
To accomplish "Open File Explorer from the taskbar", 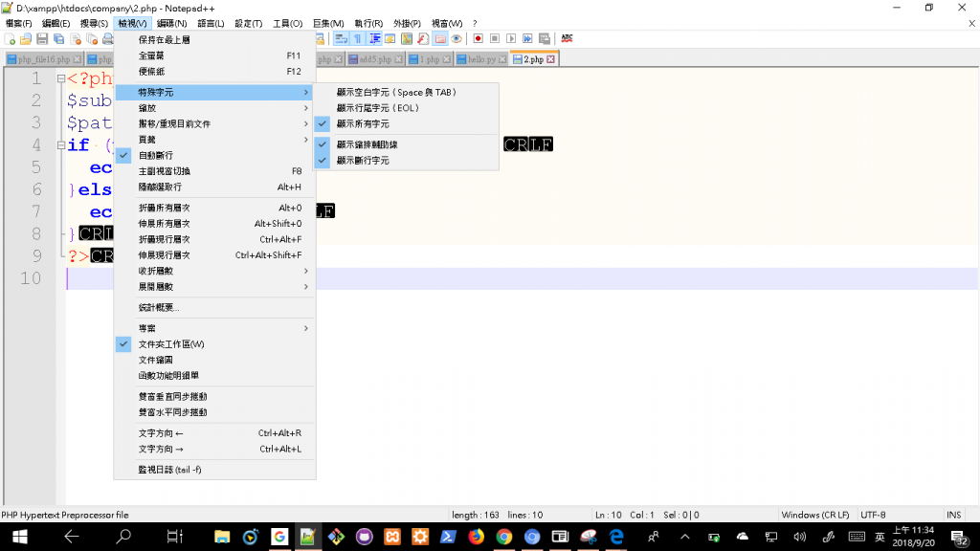I will tap(222, 537).
